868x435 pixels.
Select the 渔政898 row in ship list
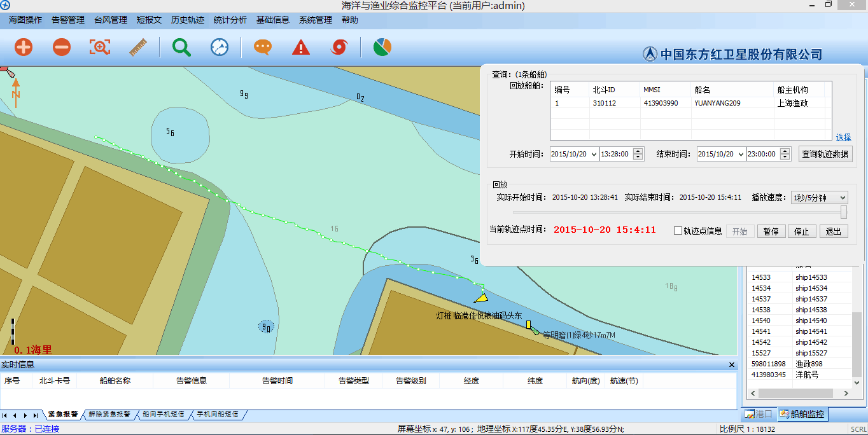coord(801,364)
